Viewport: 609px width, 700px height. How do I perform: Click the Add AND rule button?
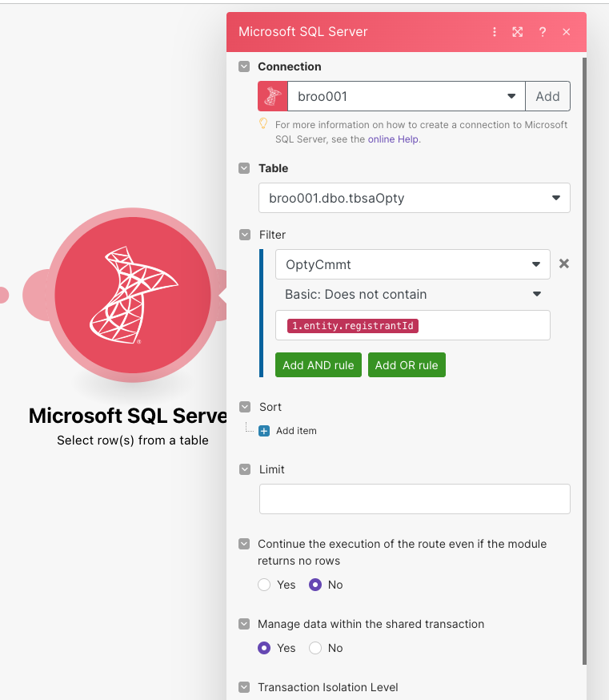[319, 365]
